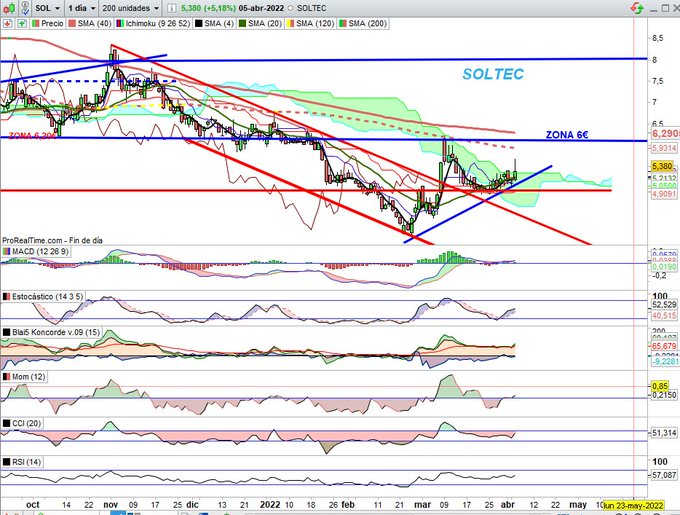Click the red-green arrows link icon
The height and width of the screenshot is (515, 680).
pos(637,8)
